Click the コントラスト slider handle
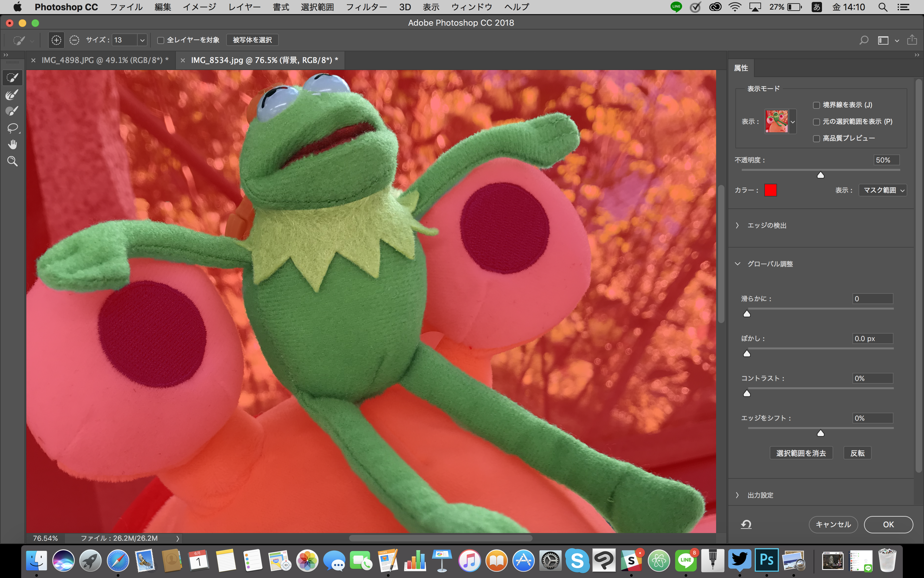Image resolution: width=924 pixels, height=578 pixels. [x=747, y=393]
